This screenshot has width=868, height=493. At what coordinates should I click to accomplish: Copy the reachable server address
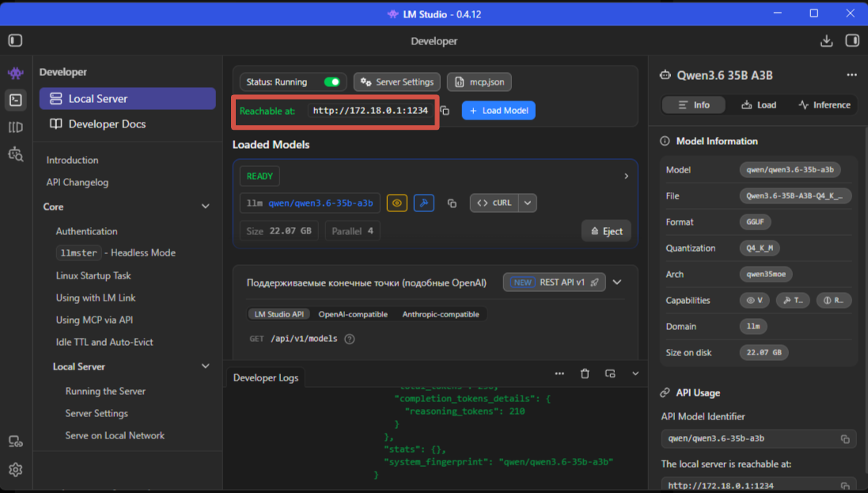point(445,111)
